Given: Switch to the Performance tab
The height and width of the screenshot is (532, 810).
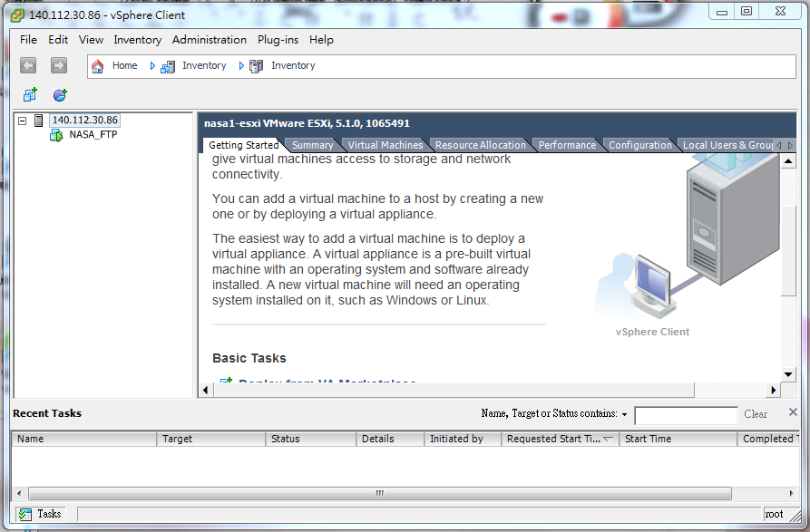Looking at the screenshot, I should [567, 146].
